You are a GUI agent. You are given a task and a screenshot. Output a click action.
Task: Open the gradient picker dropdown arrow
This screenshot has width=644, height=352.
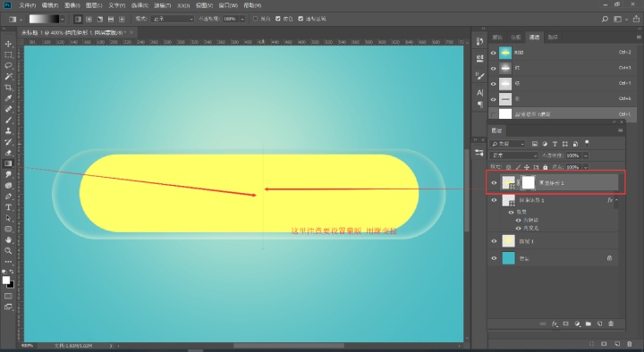point(63,19)
